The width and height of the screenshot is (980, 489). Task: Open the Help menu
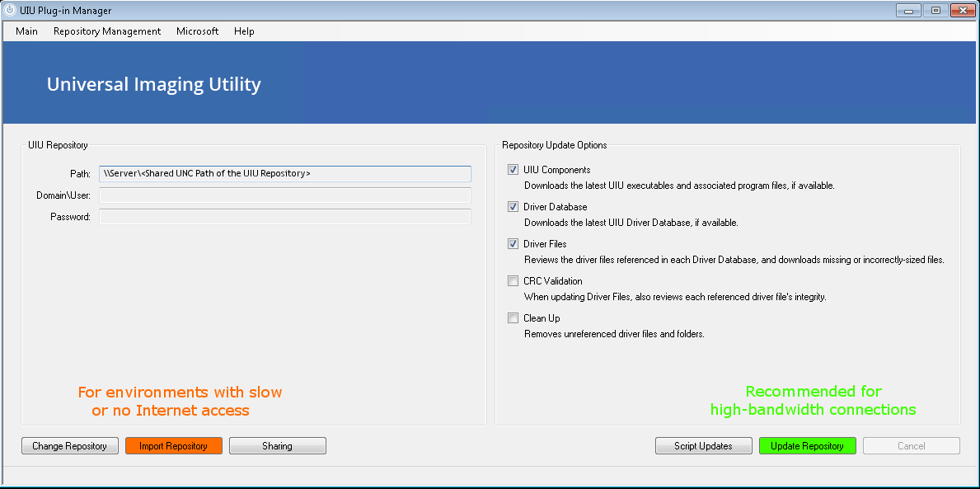(244, 31)
